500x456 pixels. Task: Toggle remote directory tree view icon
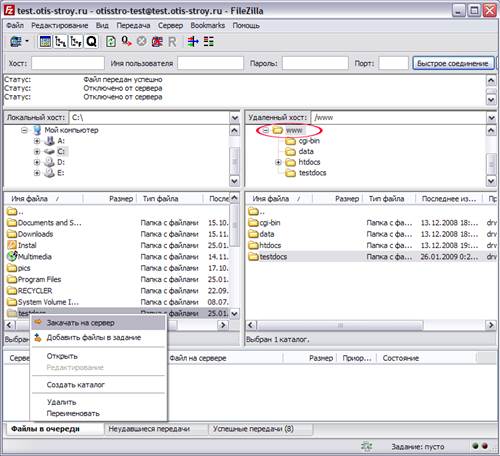pyautogui.click(x=76, y=42)
